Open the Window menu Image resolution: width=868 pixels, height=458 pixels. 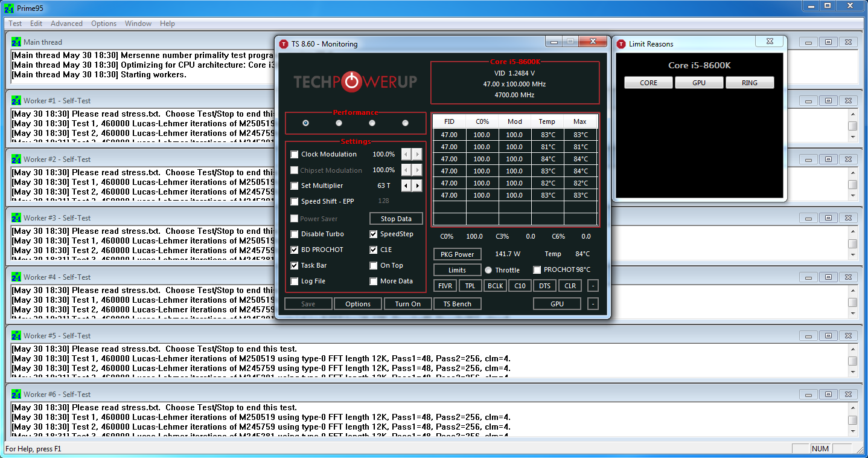[x=138, y=24]
